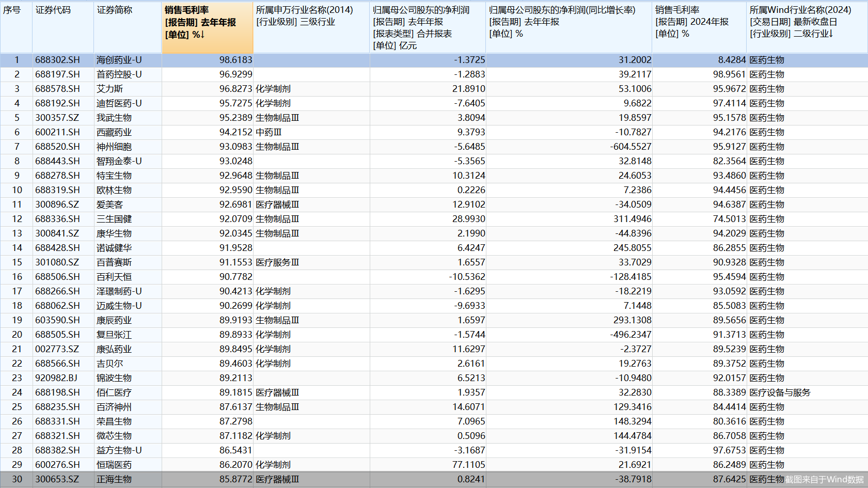Select stock name 三生国健
The height and width of the screenshot is (488, 868).
click(114, 219)
